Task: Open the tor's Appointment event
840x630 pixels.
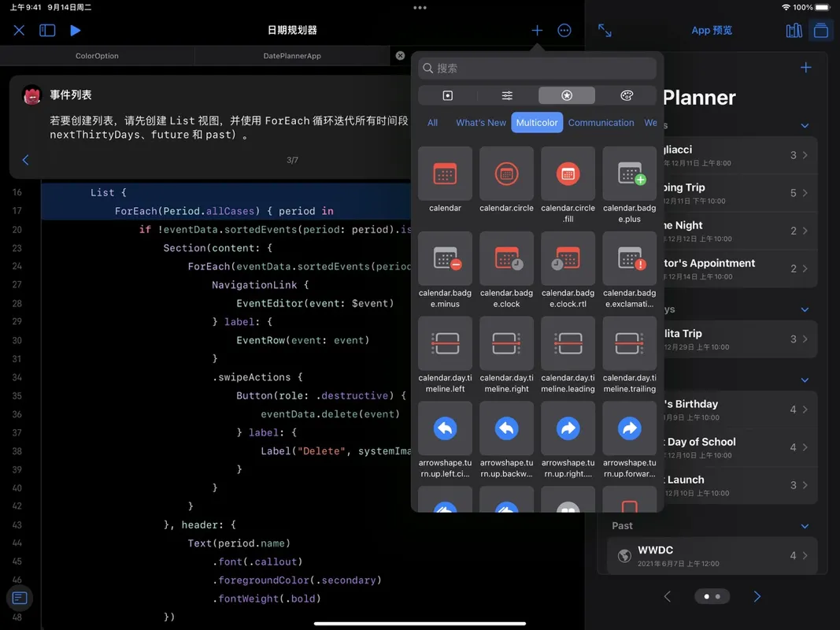Action: coord(740,269)
